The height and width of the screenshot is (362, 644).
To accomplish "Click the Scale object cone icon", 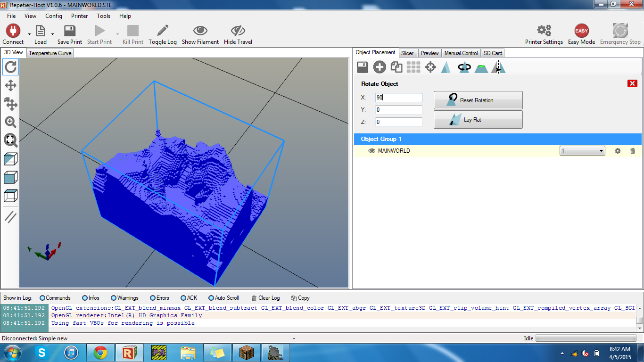I will coord(446,67).
